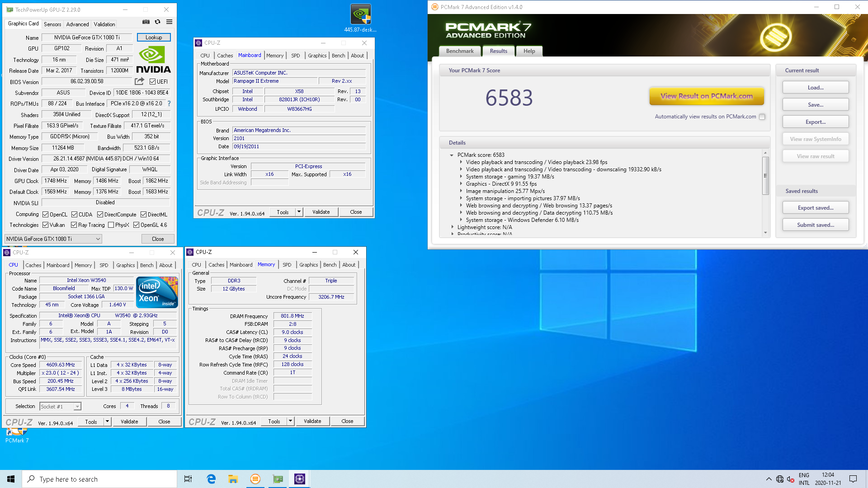Screen dimensions: 868x488
Task: Toggle the DirectML checkbox
Action: point(143,215)
